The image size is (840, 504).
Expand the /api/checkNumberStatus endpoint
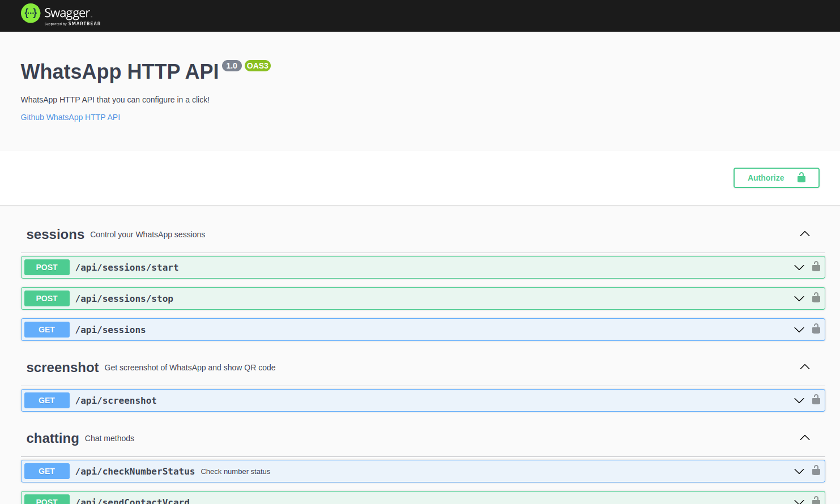click(799, 471)
